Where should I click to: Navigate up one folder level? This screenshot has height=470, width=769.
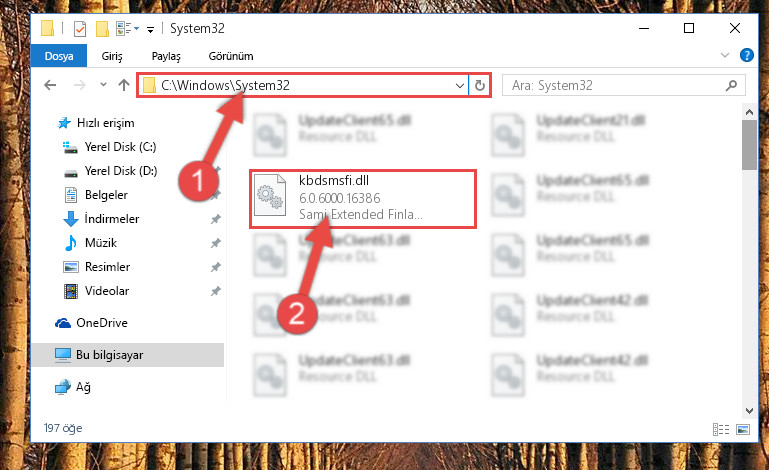point(124,85)
